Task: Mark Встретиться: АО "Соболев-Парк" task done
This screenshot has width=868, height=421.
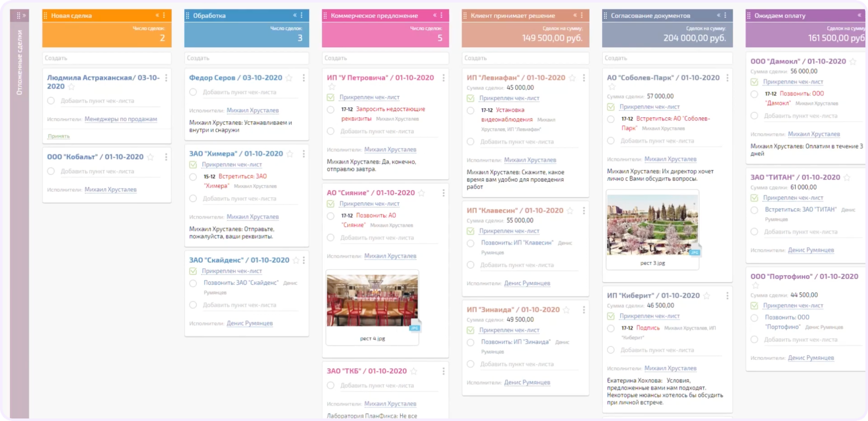Action: click(x=611, y=119)
